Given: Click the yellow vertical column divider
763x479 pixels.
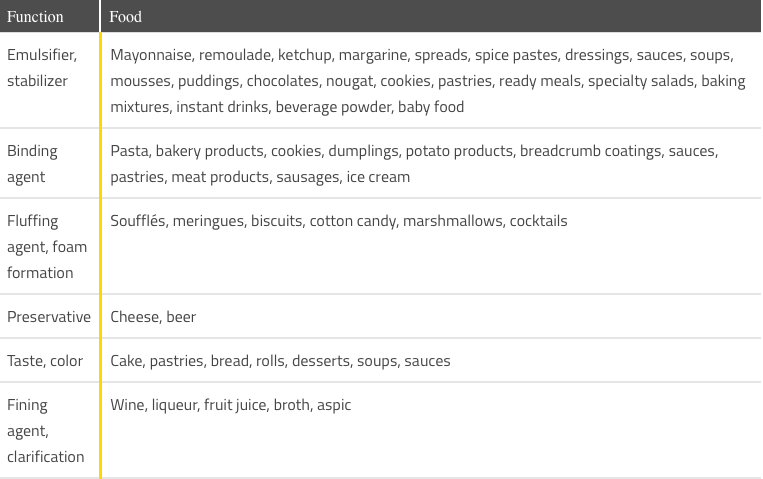Looking at the screenshot, I should pyautogui.click(x=100, y=256).
